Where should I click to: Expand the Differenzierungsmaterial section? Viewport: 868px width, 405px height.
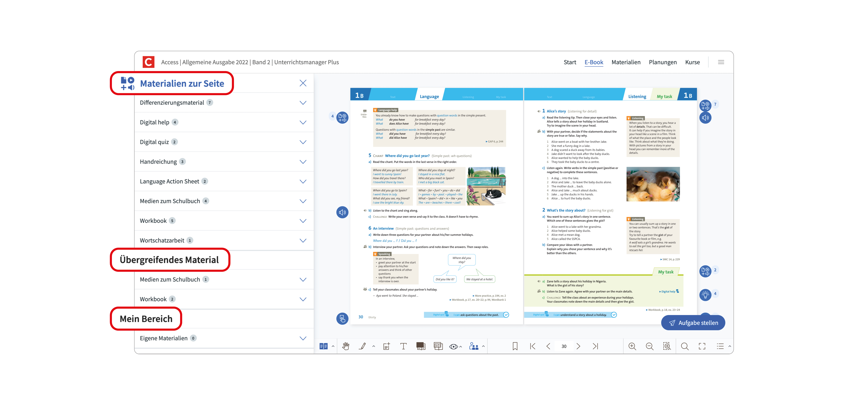pos(303,103)
